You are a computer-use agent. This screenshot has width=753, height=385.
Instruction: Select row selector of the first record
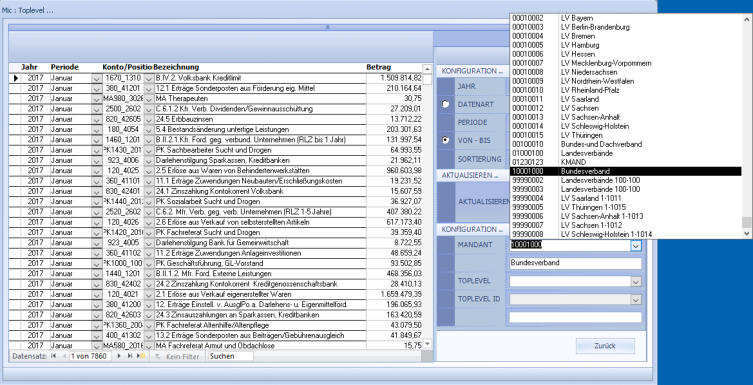[15, 78]
